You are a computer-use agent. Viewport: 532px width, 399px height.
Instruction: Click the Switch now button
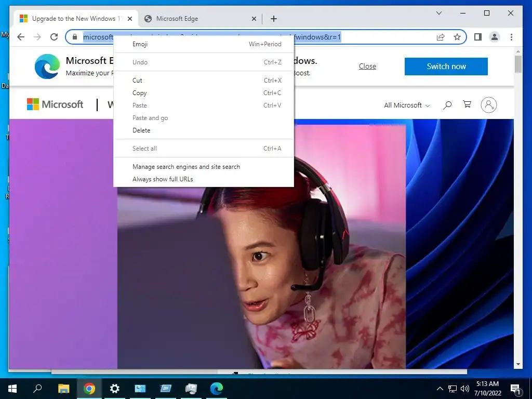pos(446,66)
